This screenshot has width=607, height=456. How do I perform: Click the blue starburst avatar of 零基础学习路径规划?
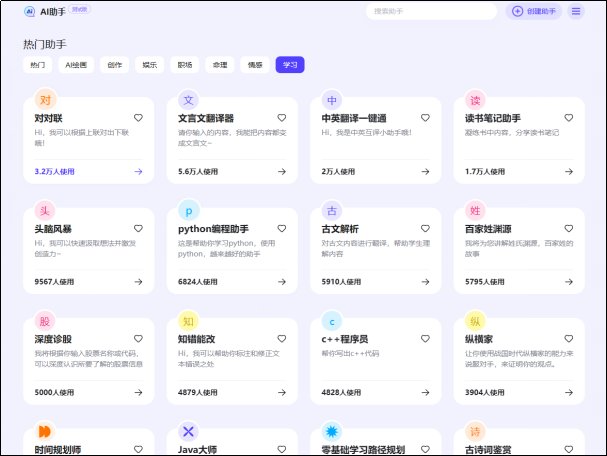(332, 431)
